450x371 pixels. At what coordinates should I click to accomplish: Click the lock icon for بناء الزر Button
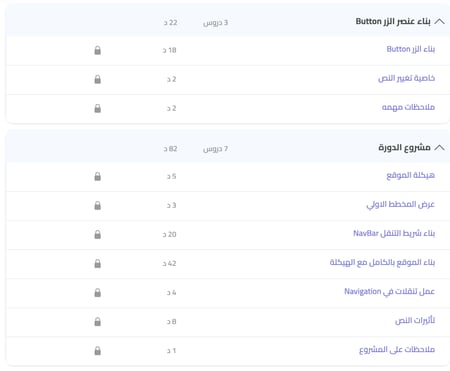(x=97, y=50)
